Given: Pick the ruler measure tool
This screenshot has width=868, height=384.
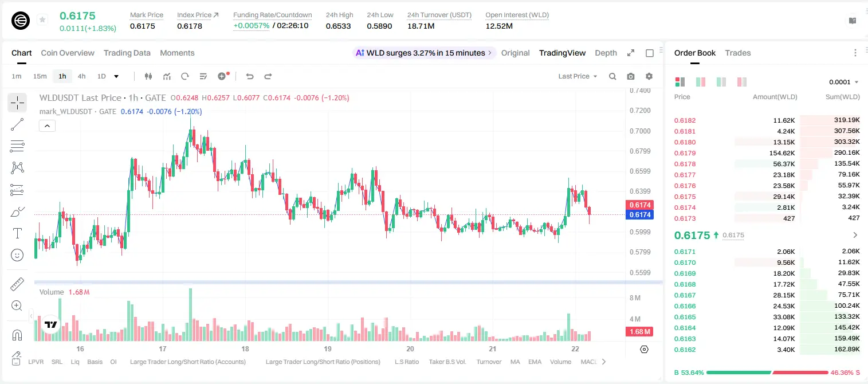Looking at the screenshot, I should pos(17,284).
